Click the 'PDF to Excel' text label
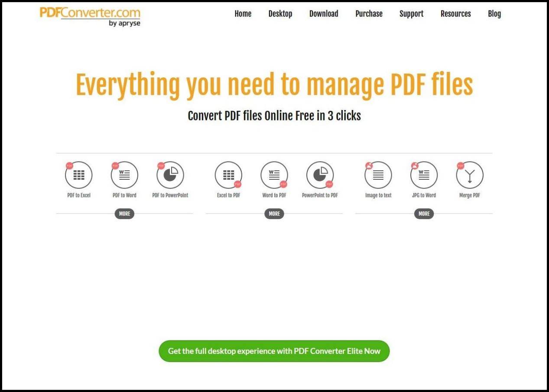 pyautogui.click(x=79, y=195)
